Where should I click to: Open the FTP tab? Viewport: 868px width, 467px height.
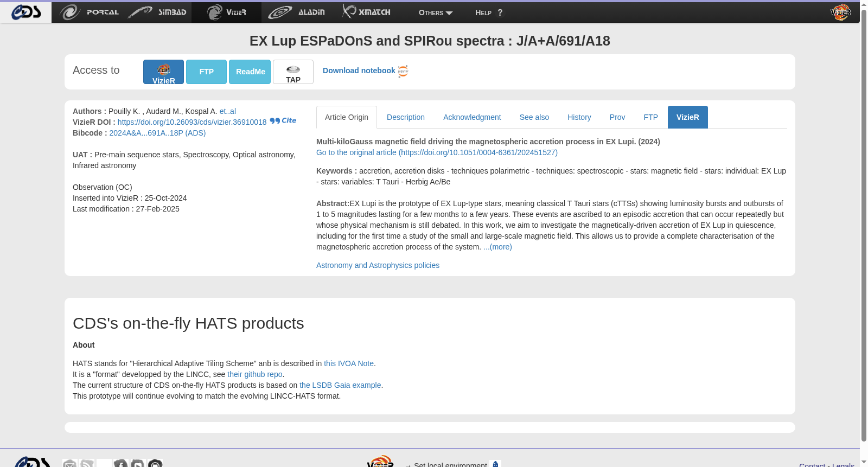coord(651,117)
